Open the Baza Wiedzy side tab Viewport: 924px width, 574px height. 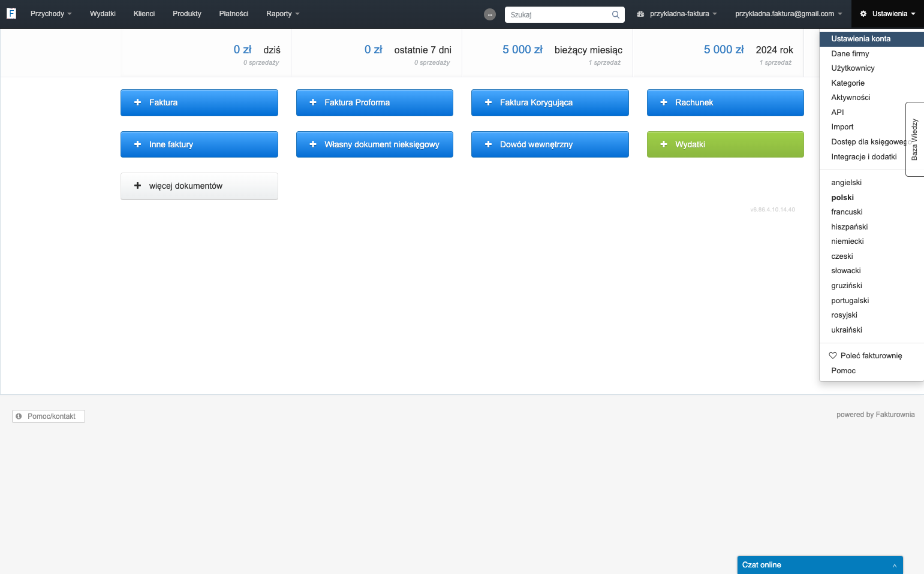point(915,139)
